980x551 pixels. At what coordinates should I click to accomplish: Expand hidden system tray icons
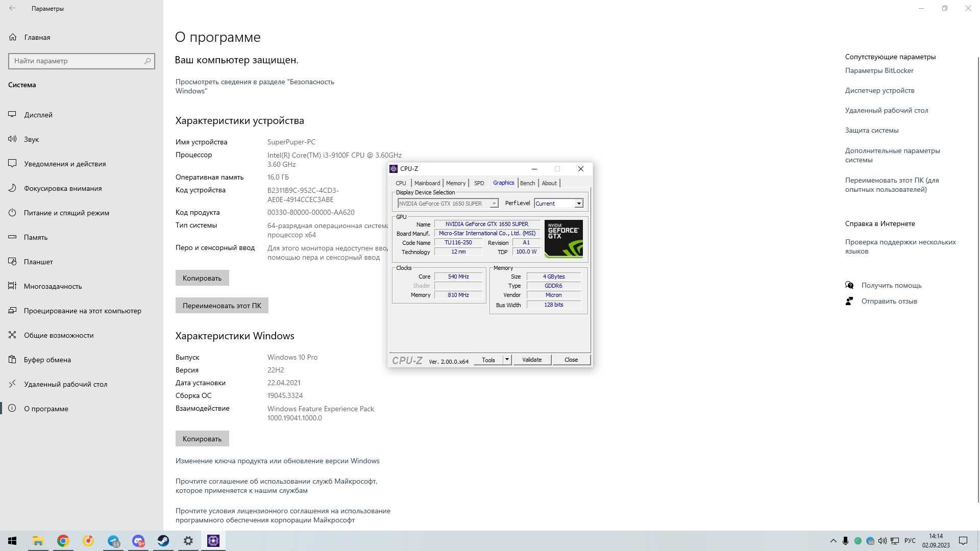pos(833,541)
